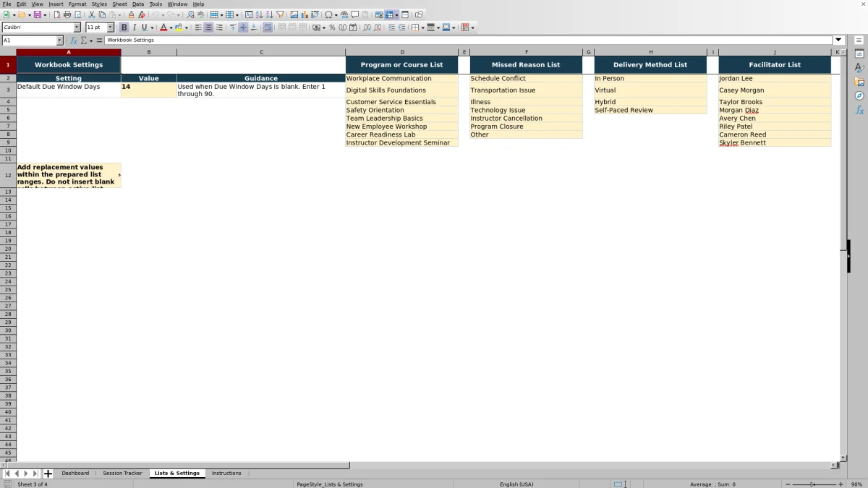Open Sidebar Navigator compass icon
This screenshot has height=488, width=868.
pyautogui.click(x=859, y=95)
